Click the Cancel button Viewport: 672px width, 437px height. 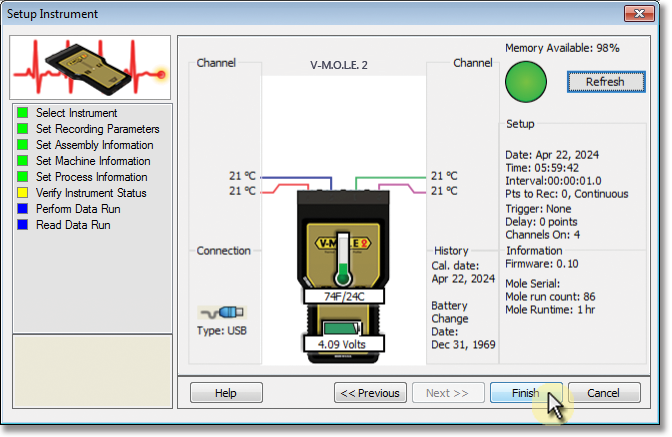(x=604, y=392)
